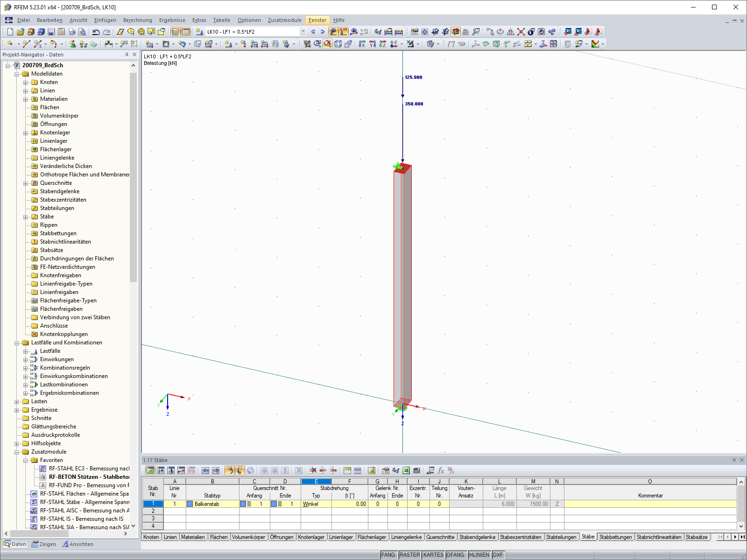Select row 2 in the Stäbe table

(x=153, y=511)
